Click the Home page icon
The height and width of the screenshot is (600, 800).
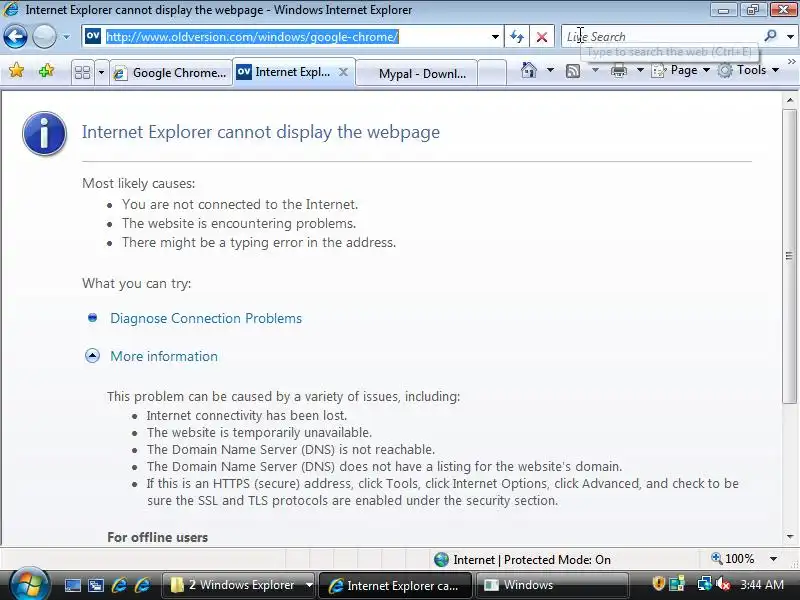pyautogui.click(x=529, y=70)
